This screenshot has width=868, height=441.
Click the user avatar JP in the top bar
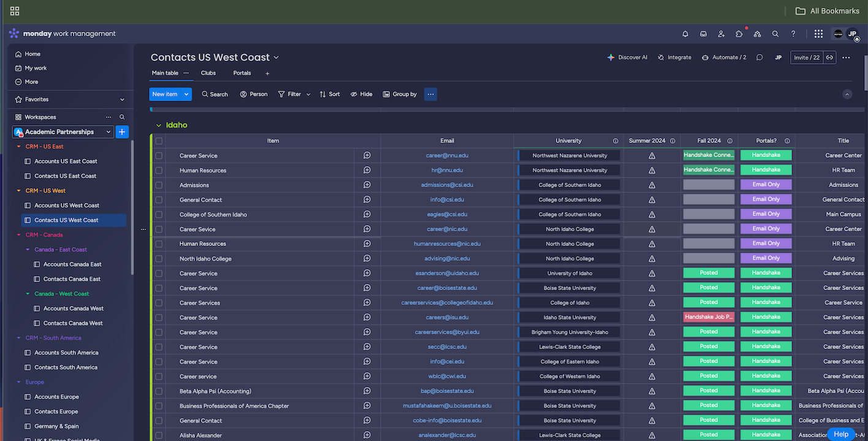tap(852, 34)
